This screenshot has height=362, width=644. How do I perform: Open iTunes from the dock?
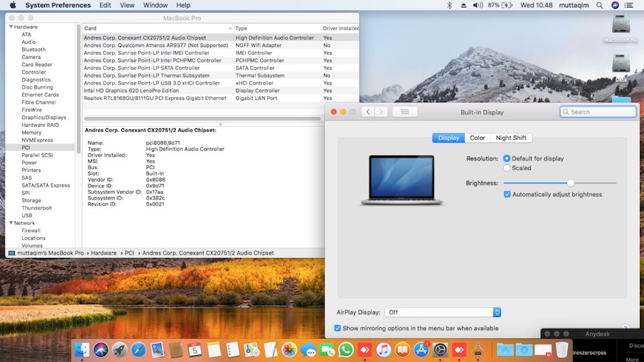[x=384, y=349]
